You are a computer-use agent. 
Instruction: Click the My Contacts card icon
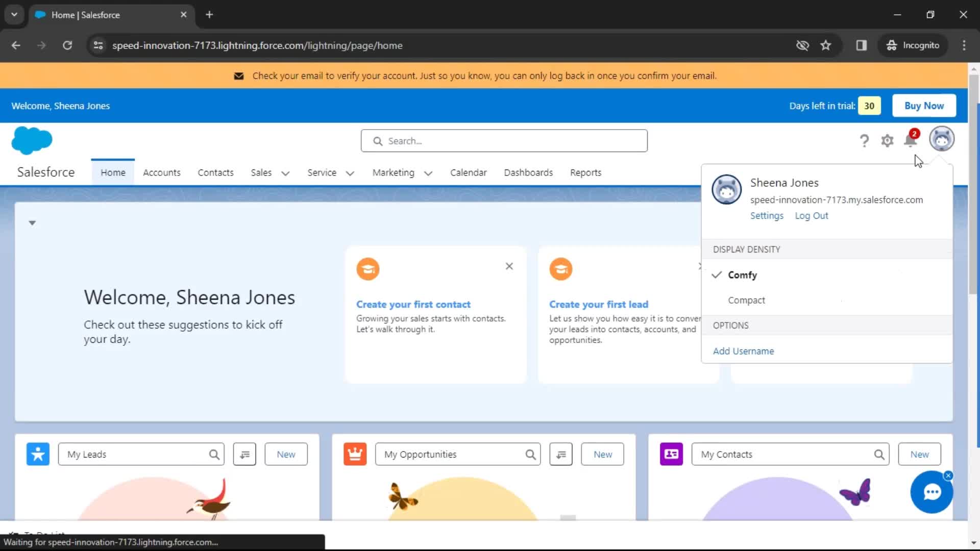(x=671, y=454)
